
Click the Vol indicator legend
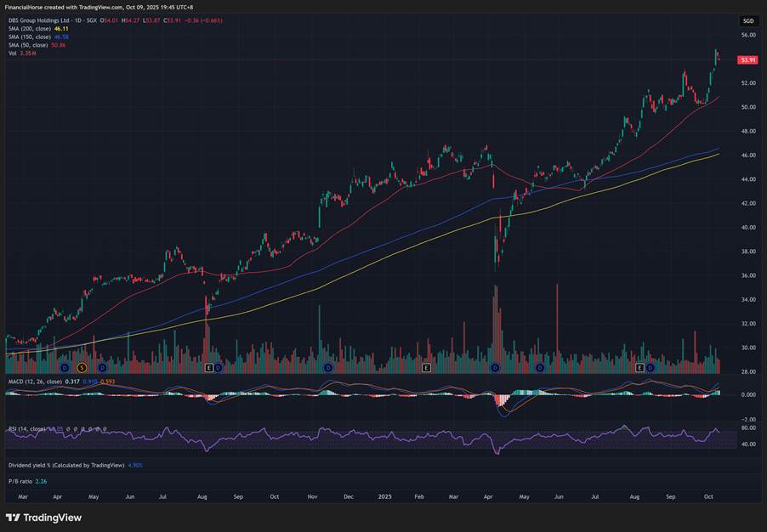13,53
